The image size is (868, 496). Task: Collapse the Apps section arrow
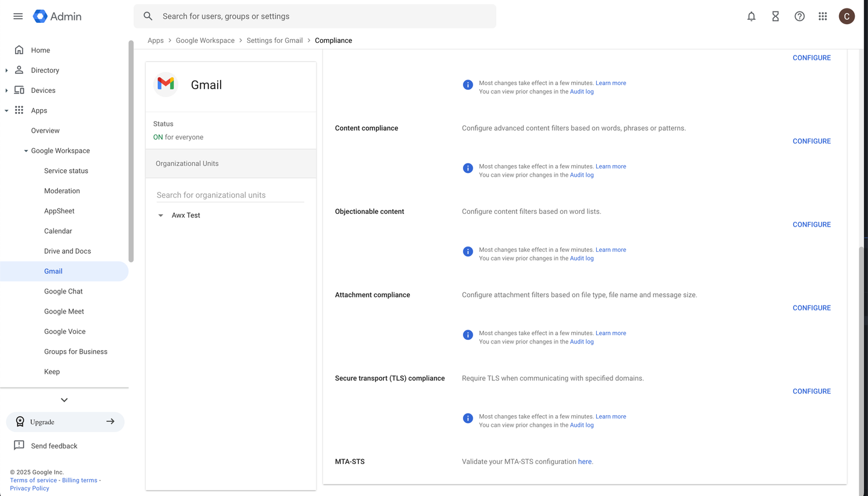(7, 111)
